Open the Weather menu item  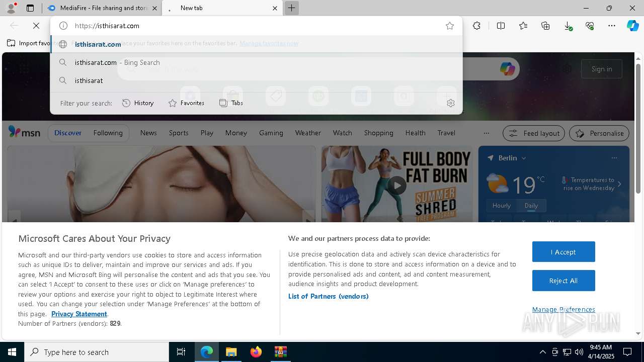308,133
